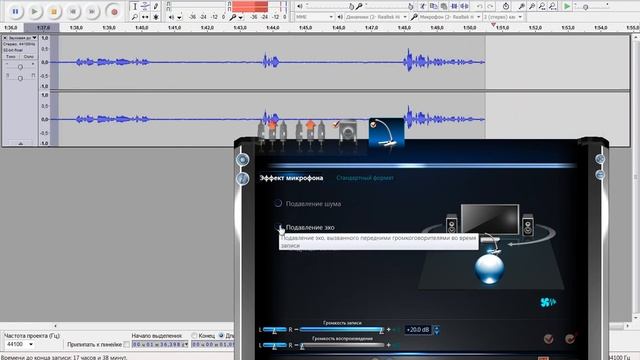Viewport: 640px width, 360px height.
Task: Click the Fit Selection zoom icon
Action: [x=542, y=6]
